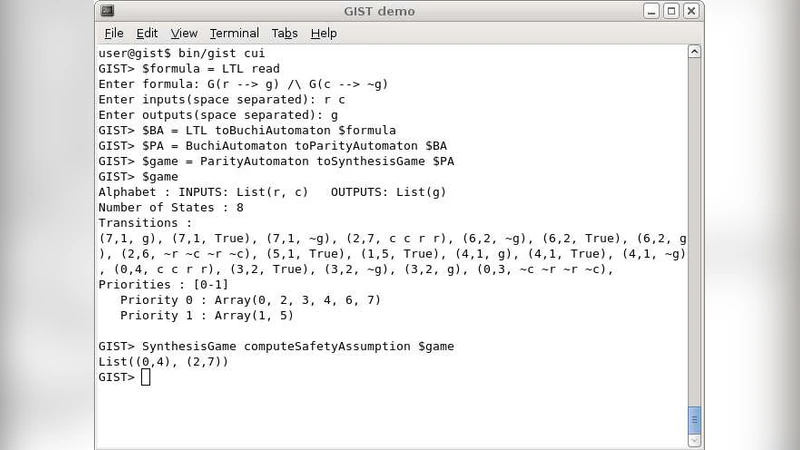
Task: Open the Tabs menu
Action: [285, 33]
